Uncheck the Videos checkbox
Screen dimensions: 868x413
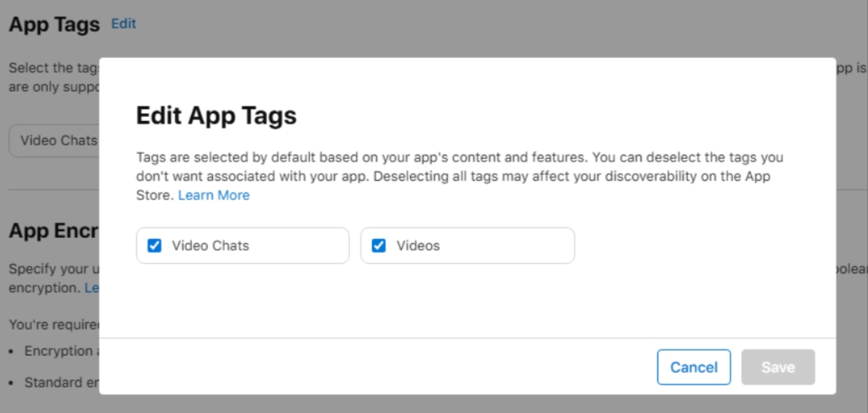[379, 246]
